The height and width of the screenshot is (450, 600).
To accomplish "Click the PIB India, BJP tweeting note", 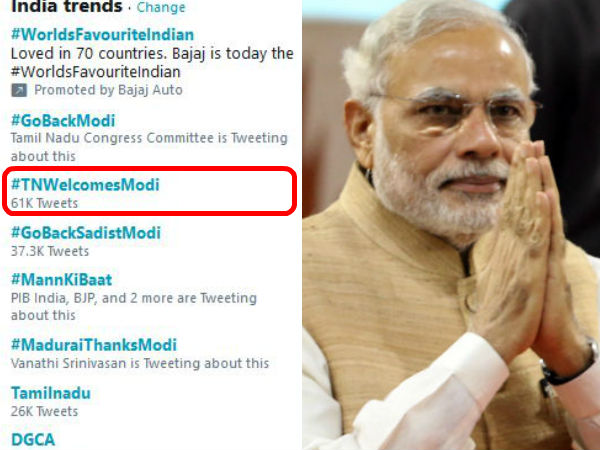I will point(134,307).
